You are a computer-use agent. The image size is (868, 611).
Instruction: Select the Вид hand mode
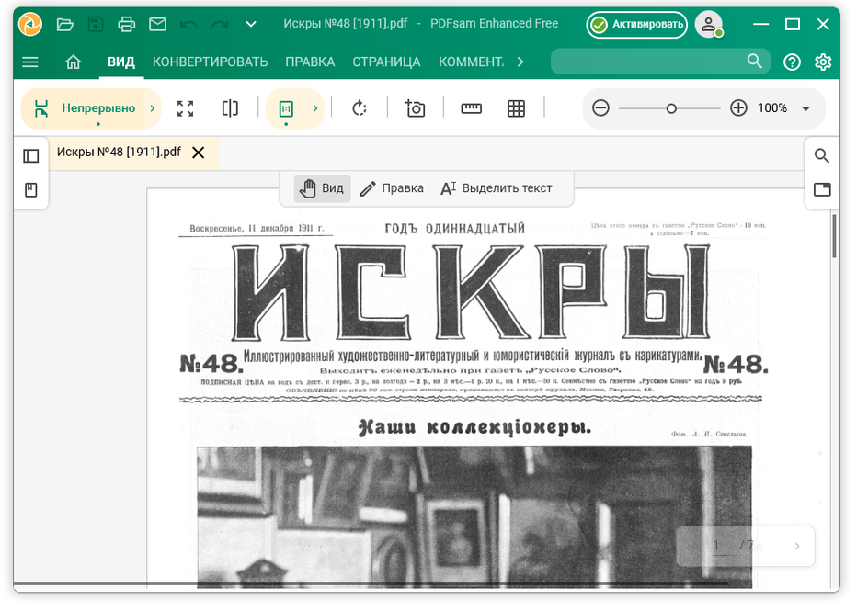[322, 188]
